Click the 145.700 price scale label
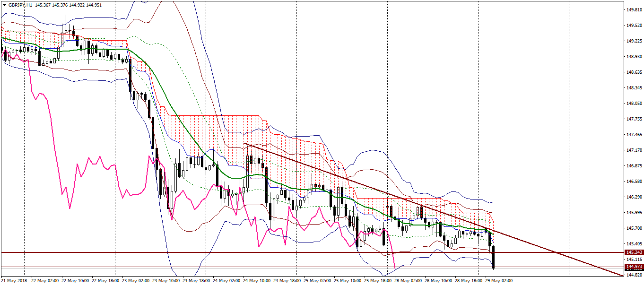This screenshot has height=286, width=644. (634, 228)
